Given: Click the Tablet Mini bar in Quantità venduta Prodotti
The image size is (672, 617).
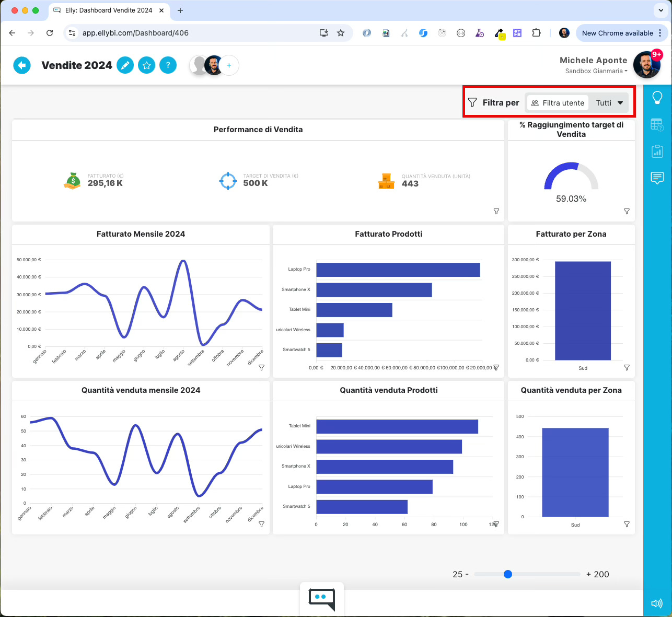Looking at the screenshot, I should [397, 426].
